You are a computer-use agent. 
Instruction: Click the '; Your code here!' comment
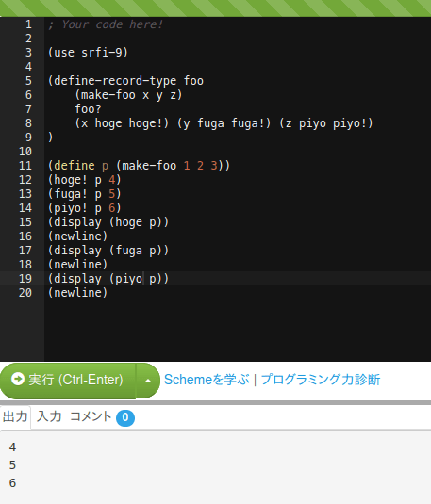coord(106,24)
